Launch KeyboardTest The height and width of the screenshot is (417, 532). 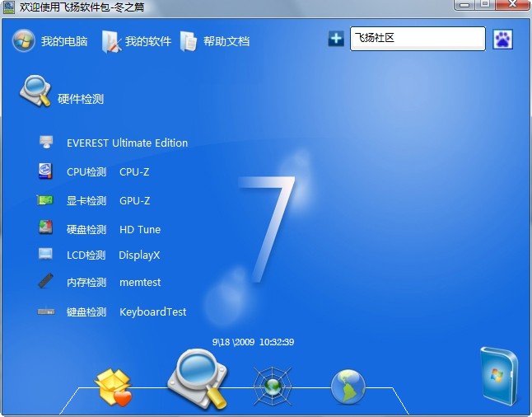click(153, 312)
